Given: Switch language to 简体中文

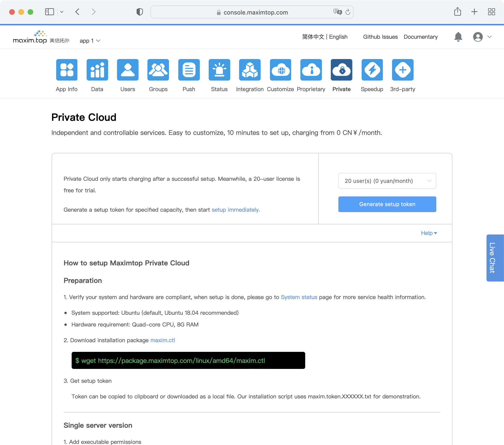Looking at the screenshot, I should coord(313,37).
